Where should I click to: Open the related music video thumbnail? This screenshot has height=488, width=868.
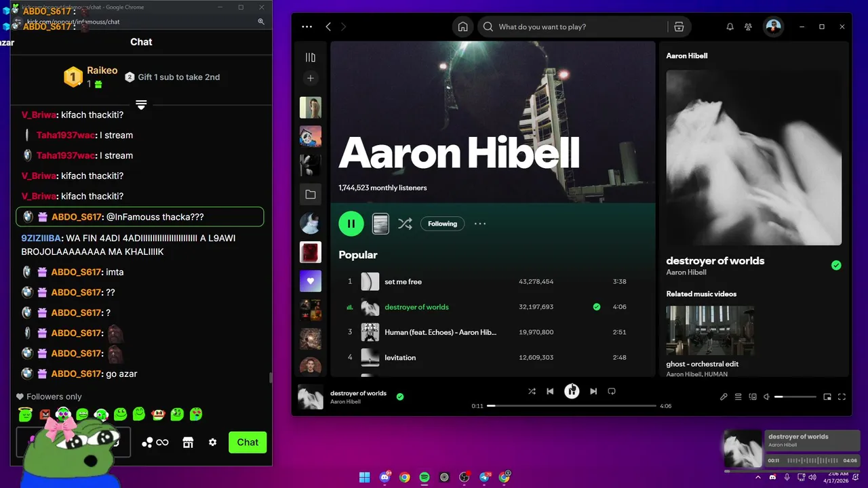click(x=710, y=330)
